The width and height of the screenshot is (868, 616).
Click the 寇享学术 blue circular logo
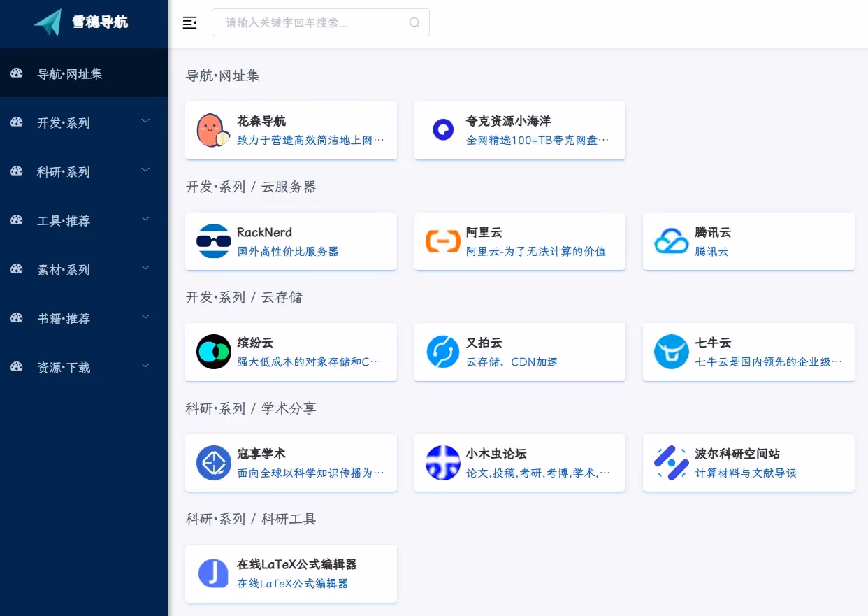click(x=213, y=463)
